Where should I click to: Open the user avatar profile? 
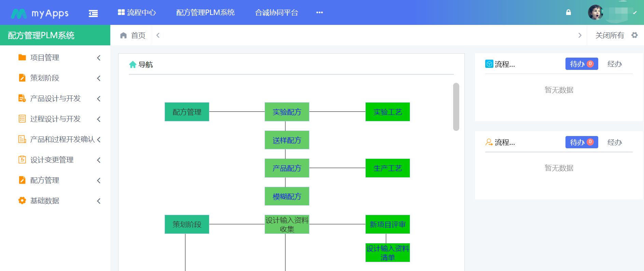(595, 13)
